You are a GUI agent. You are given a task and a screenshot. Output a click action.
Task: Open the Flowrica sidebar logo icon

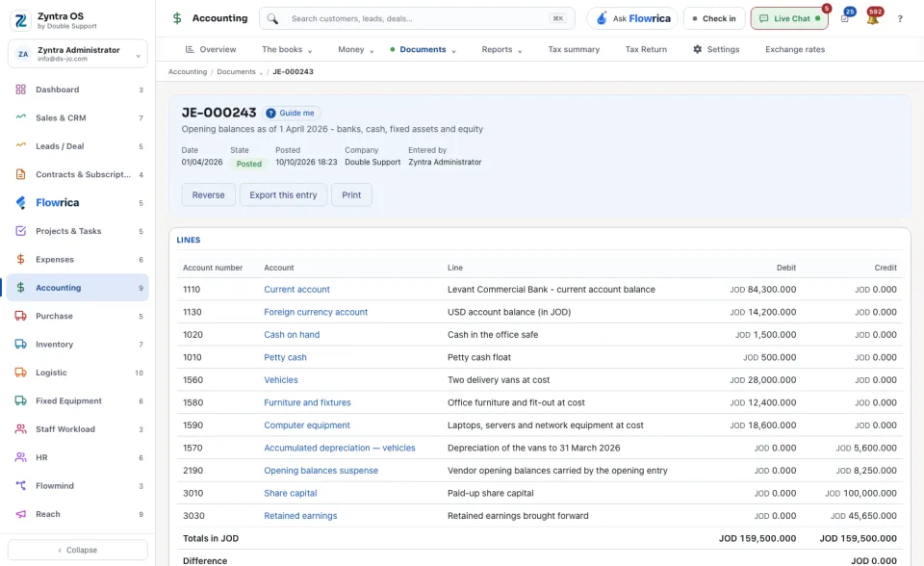tap(20, 203)
